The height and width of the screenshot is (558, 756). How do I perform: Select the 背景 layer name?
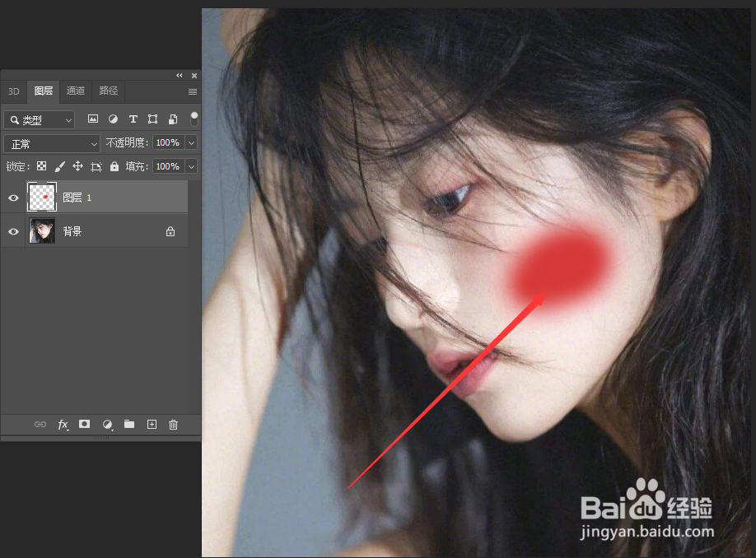click(72, 231)
